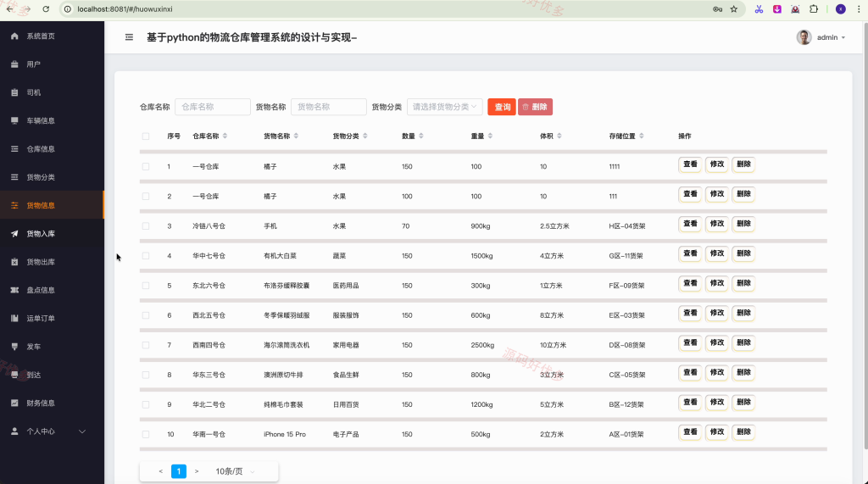This screenshot has height=484, width=868.
Task: Click 查看 for row 3 冷链八号仓
Action: pos(690,224)
